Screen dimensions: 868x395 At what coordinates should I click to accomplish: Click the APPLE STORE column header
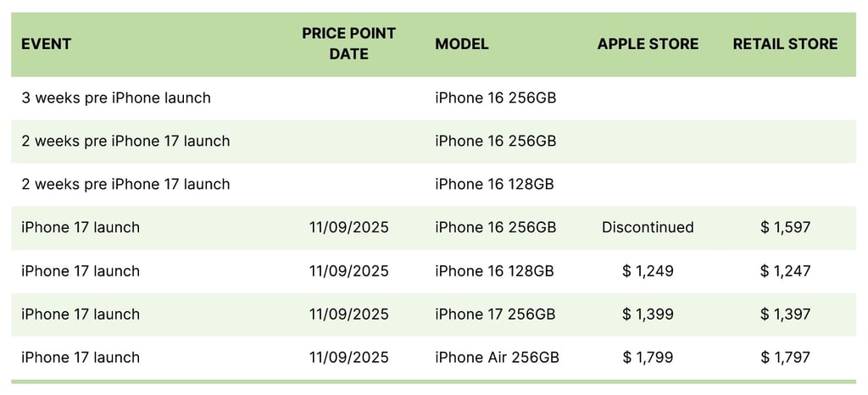[648, 44]
